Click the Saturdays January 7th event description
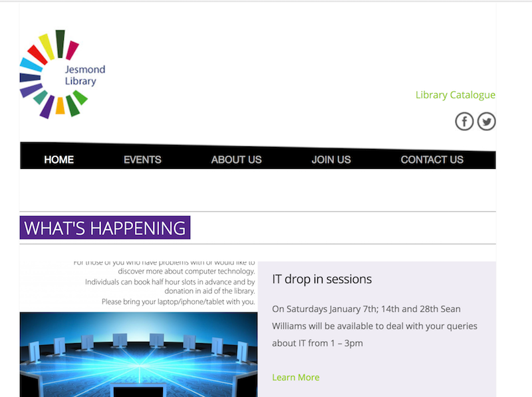 point(366,309)
